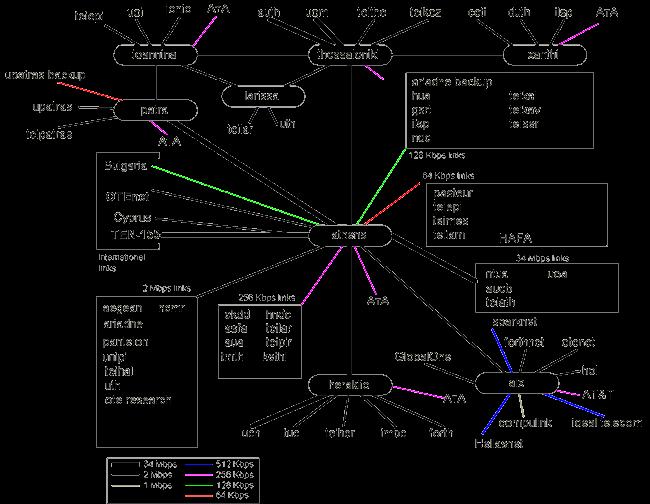Click the "Hellasnet" provider label
This screenshot has height=504, width=650.
(x=499, y=443)
